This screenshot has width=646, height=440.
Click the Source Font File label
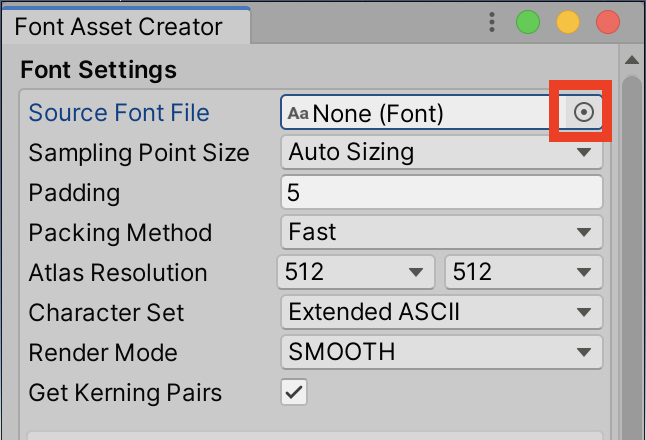[119, 113]
